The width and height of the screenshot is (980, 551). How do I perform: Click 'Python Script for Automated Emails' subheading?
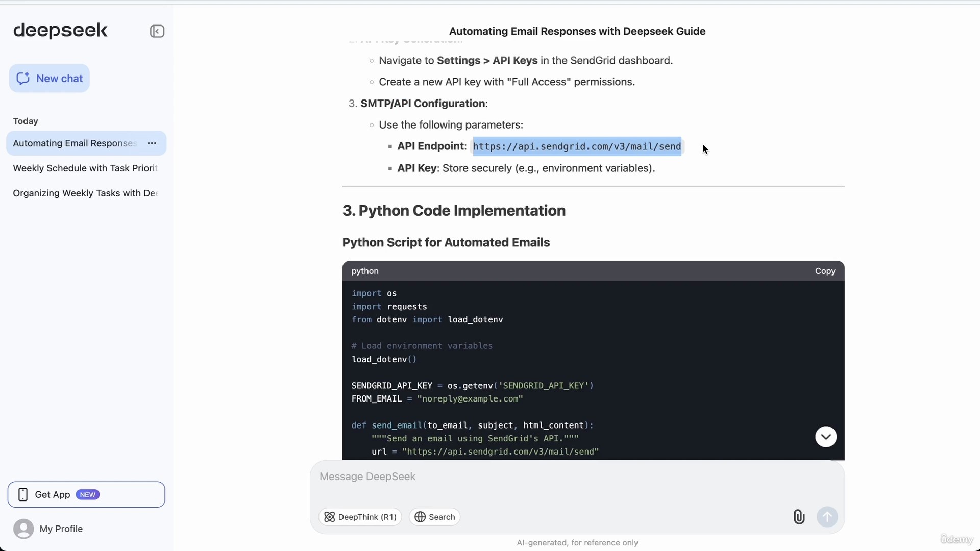click(x=446, y=242)
